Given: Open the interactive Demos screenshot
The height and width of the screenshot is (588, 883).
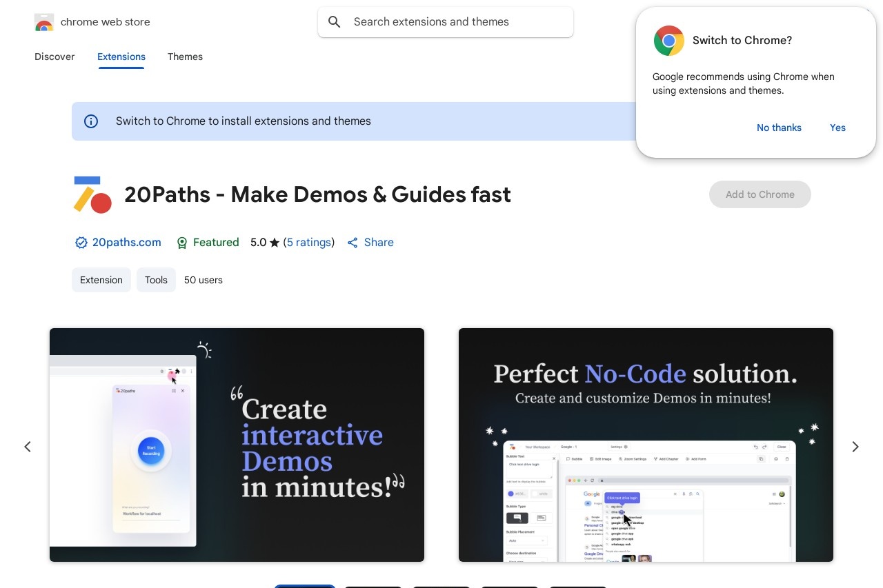Looking at the screenshot, I should point(237,445).
